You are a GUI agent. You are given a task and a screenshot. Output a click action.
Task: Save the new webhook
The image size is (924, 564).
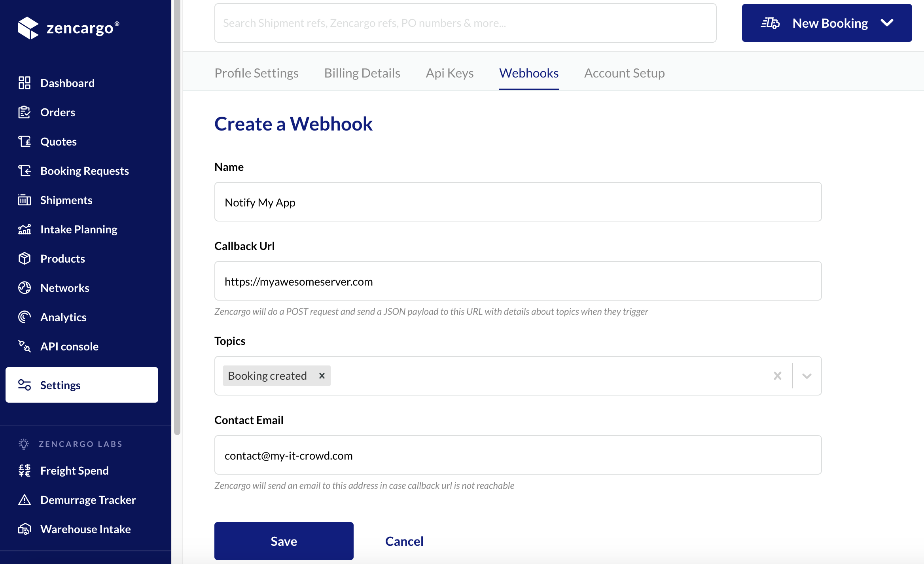pos(284,541)
